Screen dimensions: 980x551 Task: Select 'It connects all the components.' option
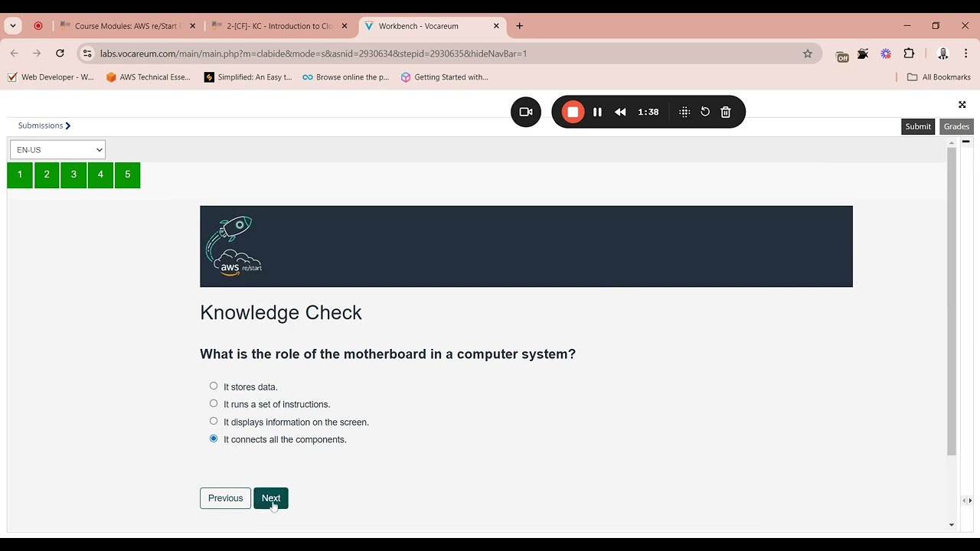point(214,439)
